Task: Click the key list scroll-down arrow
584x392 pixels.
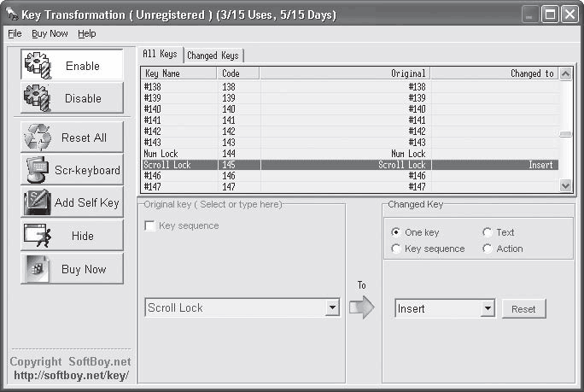Action: pos(565,185)
